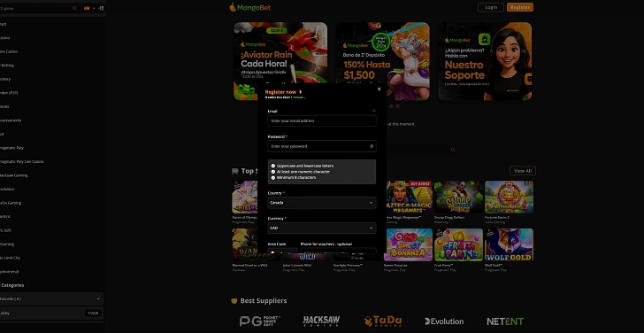Select TaDa Gaming in the sidebar

point(11,203)
